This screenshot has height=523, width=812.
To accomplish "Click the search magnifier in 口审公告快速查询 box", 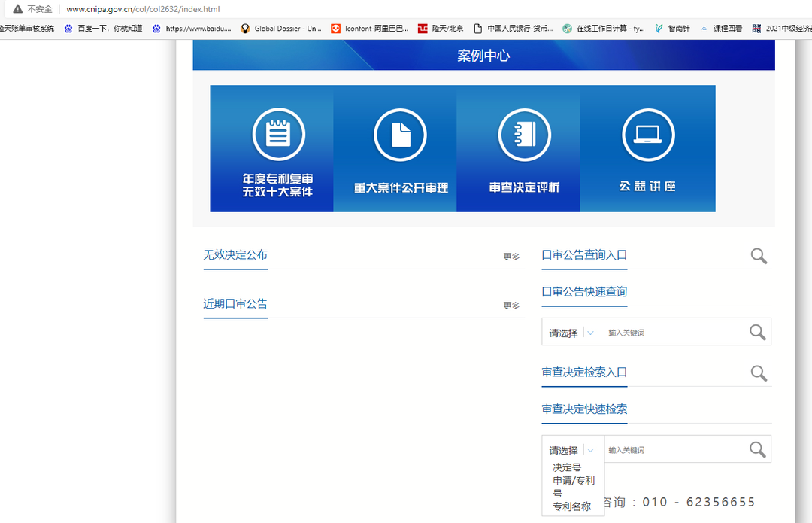I will pos(757,331).
